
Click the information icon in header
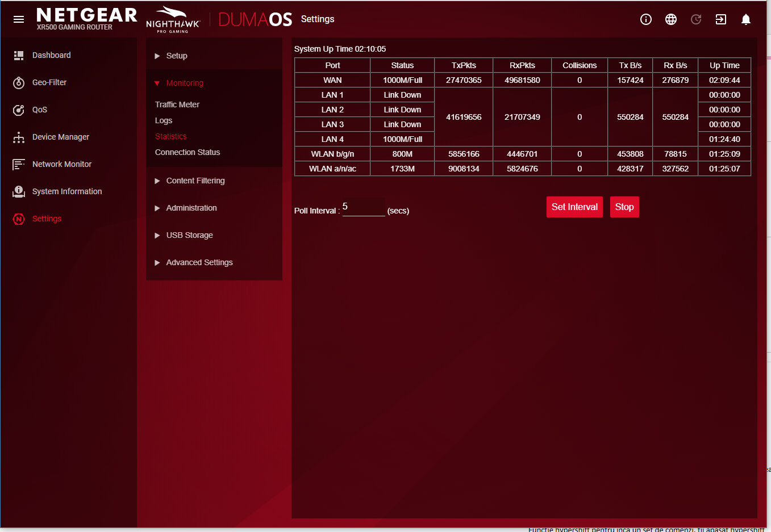(x=646, y=19)
